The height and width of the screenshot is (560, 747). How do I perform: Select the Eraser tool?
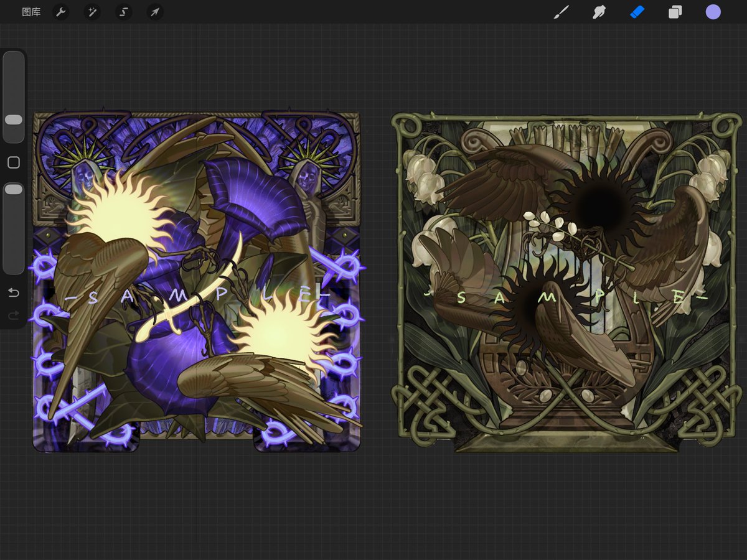pos(637,12)
